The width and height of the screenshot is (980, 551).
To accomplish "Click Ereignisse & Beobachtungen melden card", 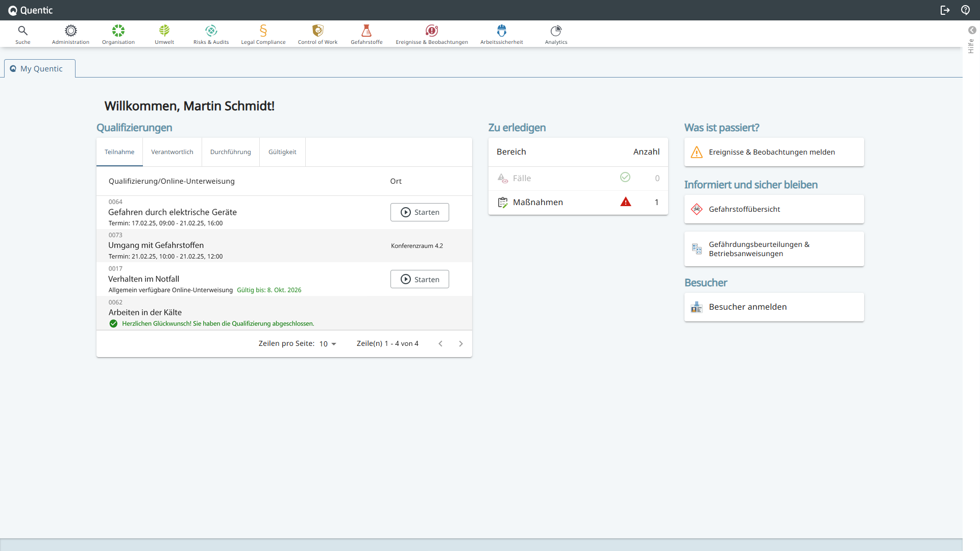I will [774, 152].
